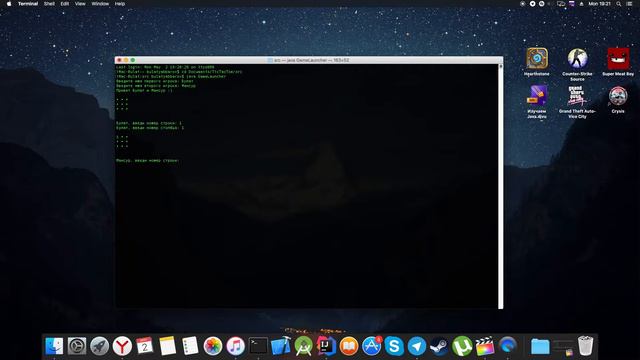Open the Edit menu
The image size is (640, 360).
click(x=64, y=4)
